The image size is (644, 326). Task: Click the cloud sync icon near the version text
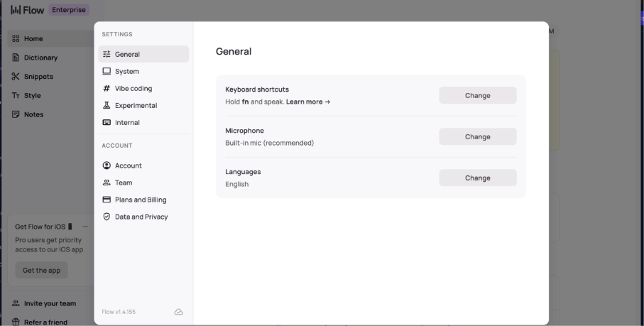click(x=178, y=312)
